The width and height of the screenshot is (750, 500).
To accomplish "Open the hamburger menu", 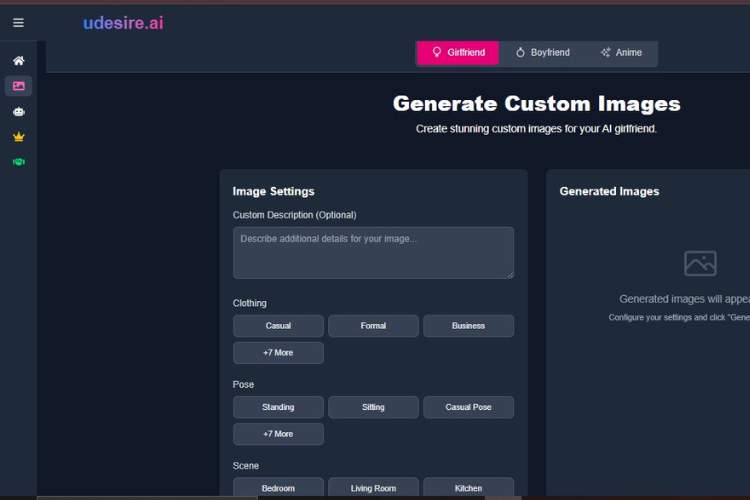I will [x=18, y=23].
